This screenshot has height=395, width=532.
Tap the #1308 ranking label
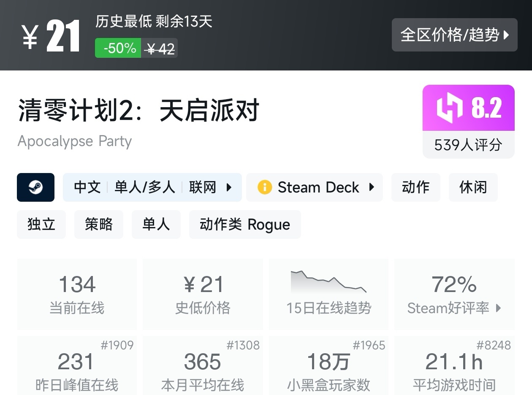pyautogui.click(x=243, y=345)
